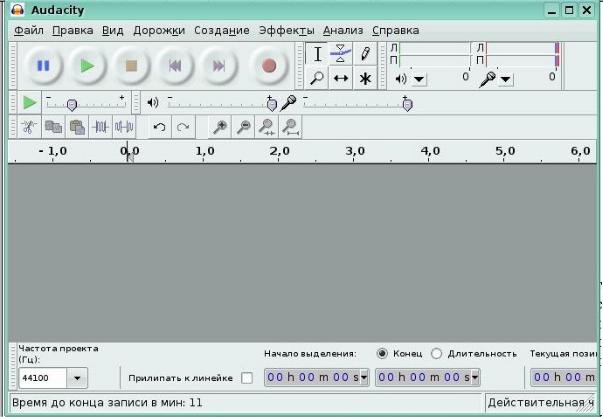603x417 pixels.
Task: Click the Copy icon in the edit toolbar
Action: tap(53, 127)
